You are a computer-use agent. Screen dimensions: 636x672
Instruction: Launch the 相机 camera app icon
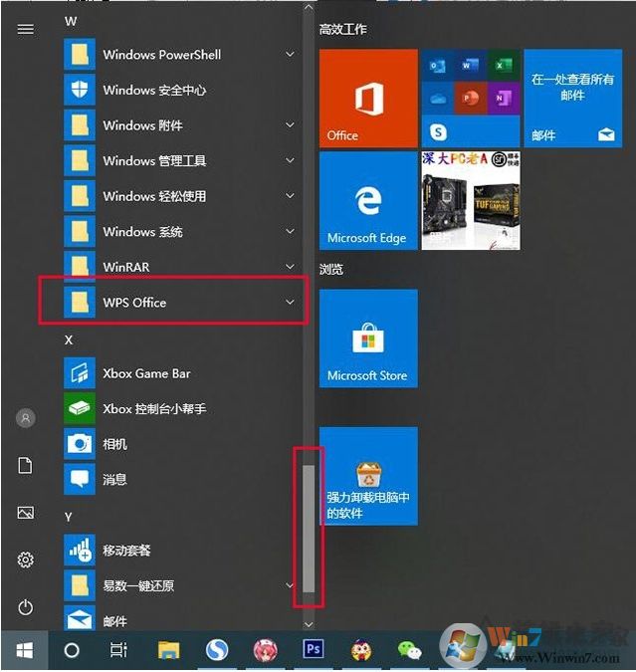tap(80, 444)
